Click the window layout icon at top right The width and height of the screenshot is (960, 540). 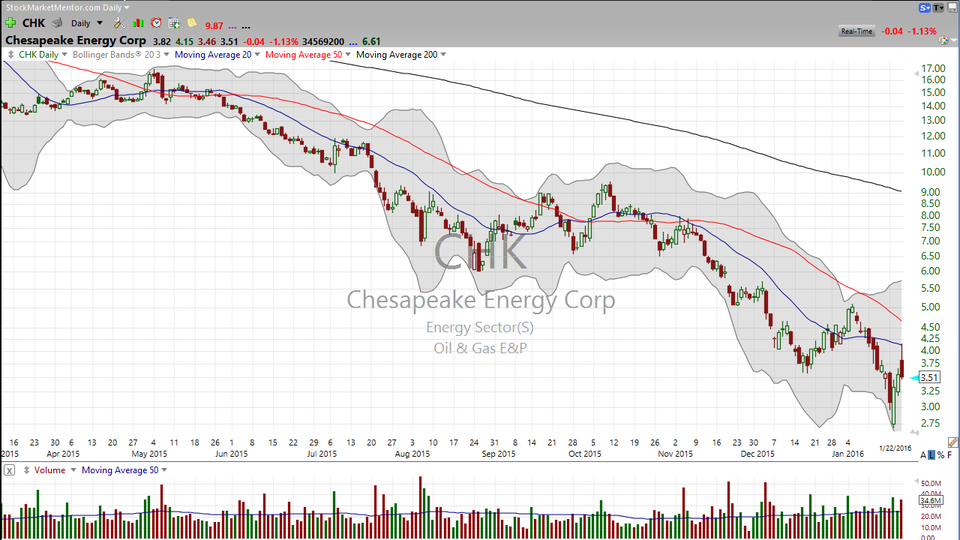(951, 7)
